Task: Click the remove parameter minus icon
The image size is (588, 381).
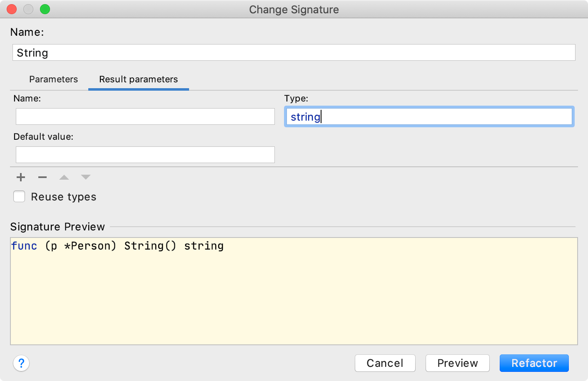Action: (x=42, y=177)
